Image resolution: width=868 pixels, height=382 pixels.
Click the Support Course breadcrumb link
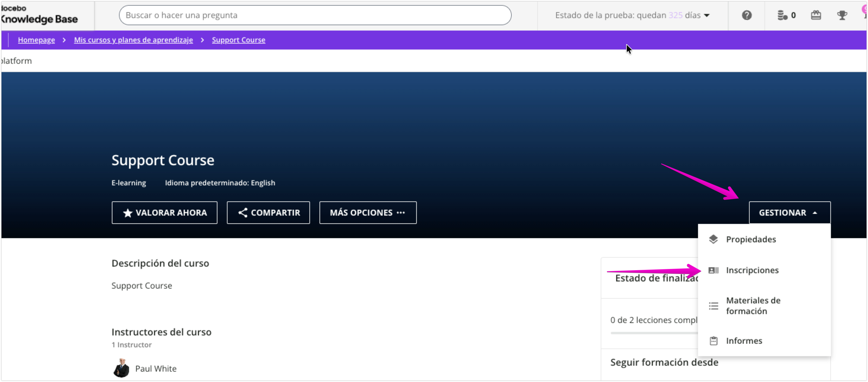click(x=238, y=40)
